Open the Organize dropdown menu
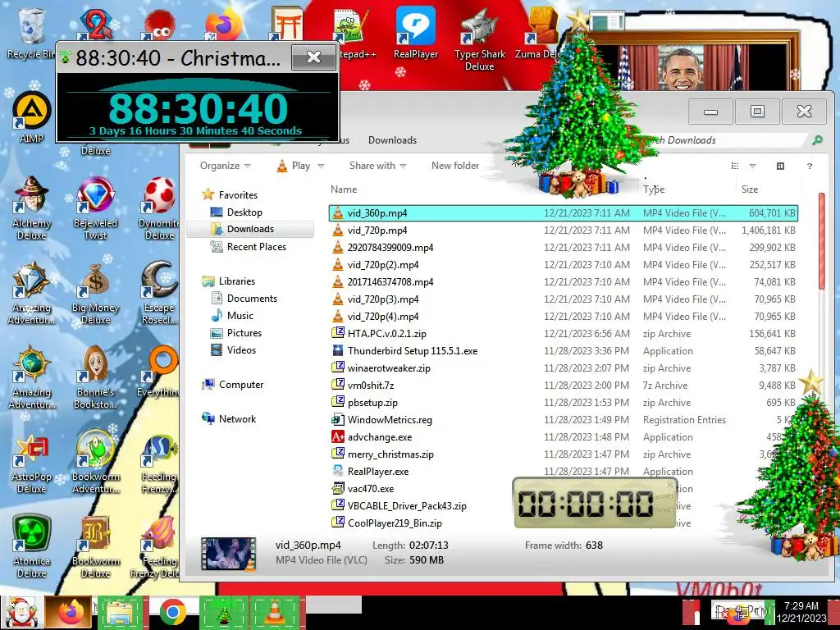The width and height of the screenshot is (840, 630). click(225, 166)
